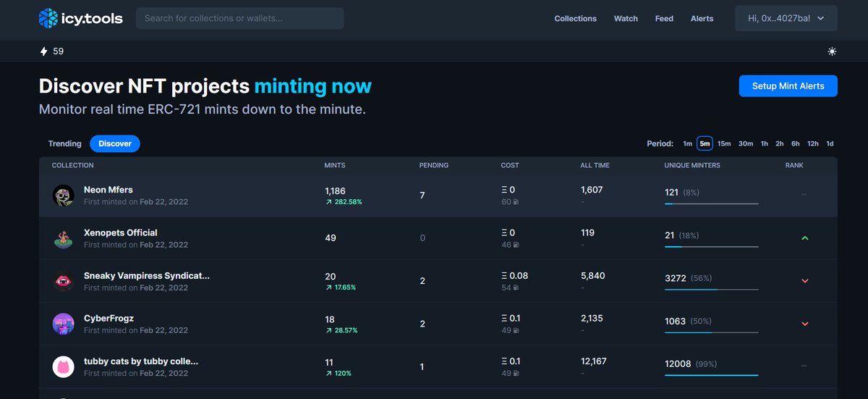Set period to 2h

click(780, 143)
